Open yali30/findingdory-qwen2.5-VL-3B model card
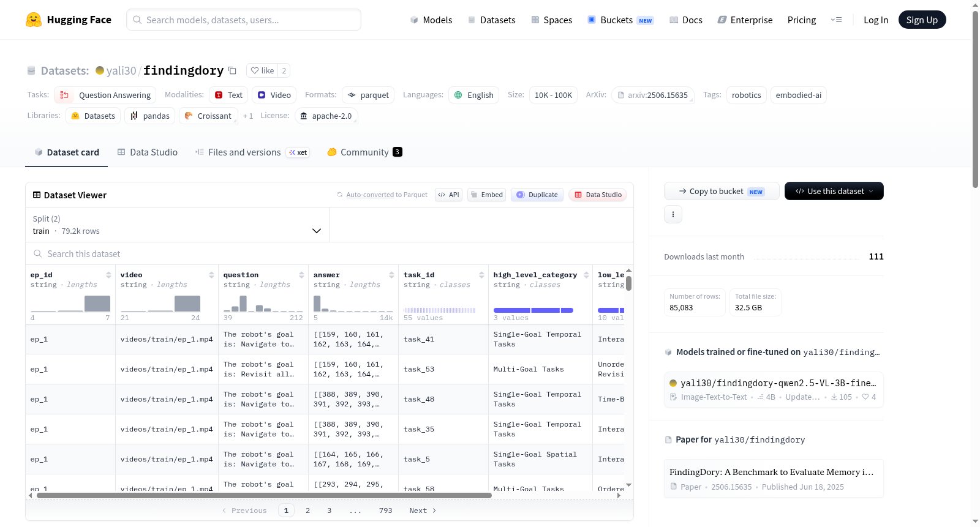This screenshot has height=527, width=980. 774,390
